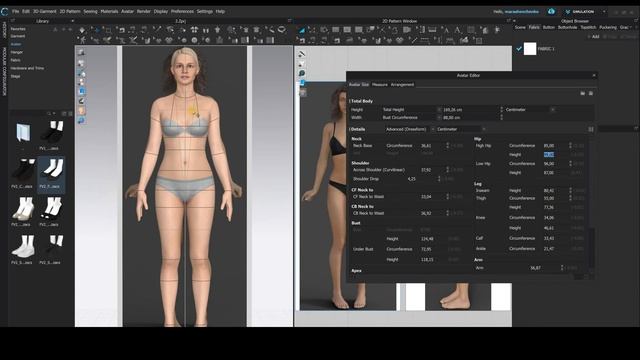Click the open-file icon in Avatar Editor
The width and height of the screenshot is (640, 360).
[582, 93]
